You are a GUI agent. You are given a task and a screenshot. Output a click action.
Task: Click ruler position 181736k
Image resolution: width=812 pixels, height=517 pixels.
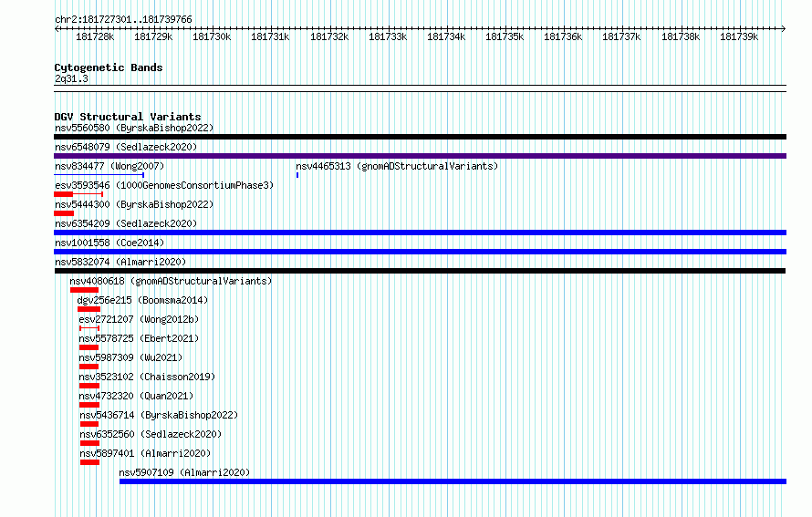pyautogui.click(x=563, y=36)
